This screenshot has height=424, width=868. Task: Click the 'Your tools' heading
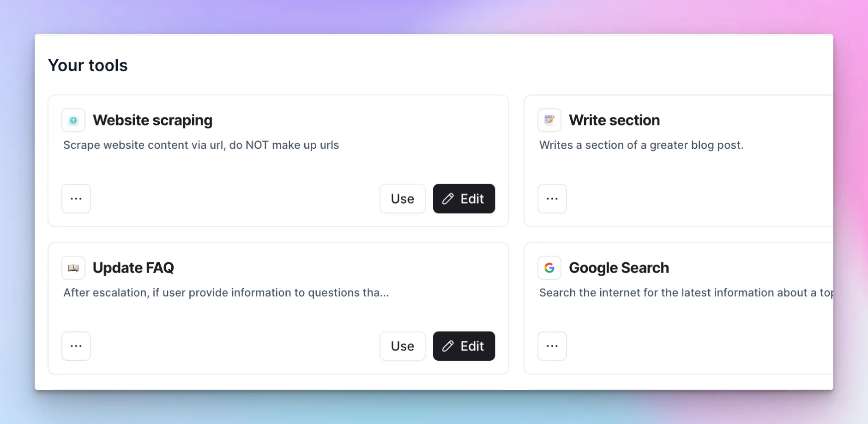(88, 66)
